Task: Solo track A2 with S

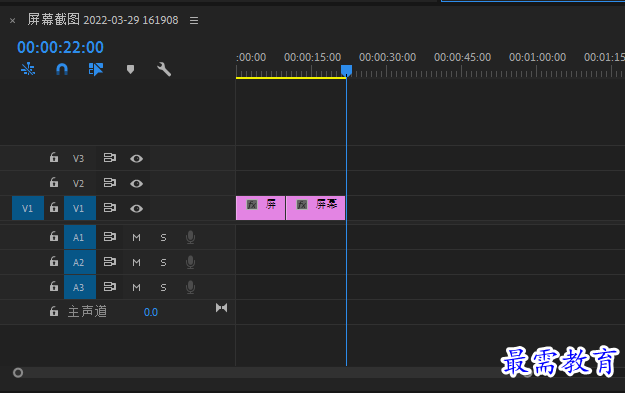Action: point(163,262)
